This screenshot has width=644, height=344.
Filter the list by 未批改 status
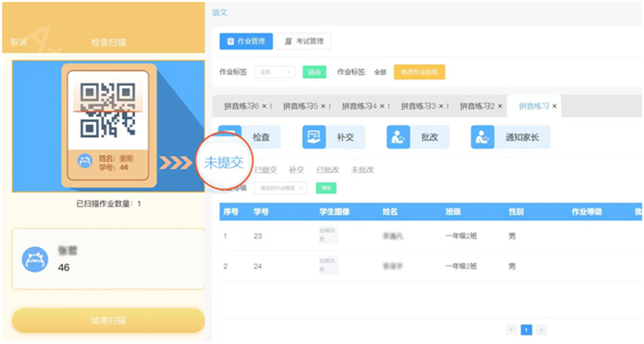[x=362, y=169]
